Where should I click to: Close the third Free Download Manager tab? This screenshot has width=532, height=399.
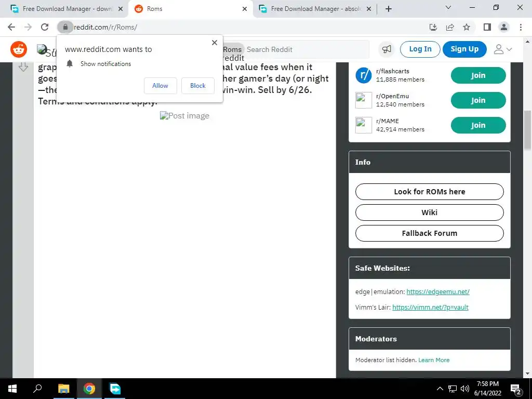[369, 9]
